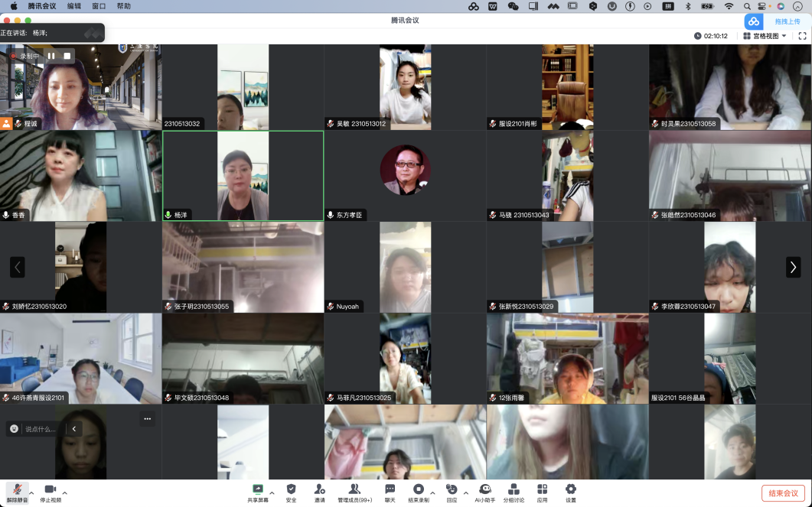
Task: Click the 共享屏幕 share screen icon
Action: click(x=258, y=489)
